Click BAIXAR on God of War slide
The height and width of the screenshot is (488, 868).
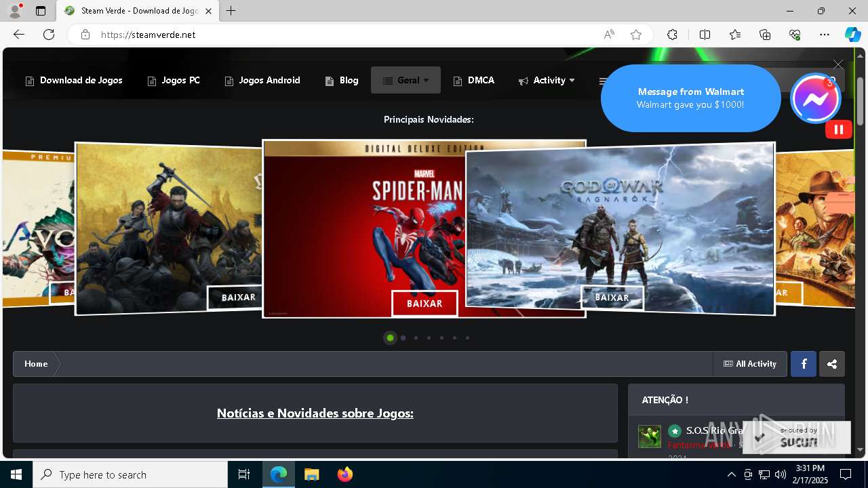[x=612, y=298]
